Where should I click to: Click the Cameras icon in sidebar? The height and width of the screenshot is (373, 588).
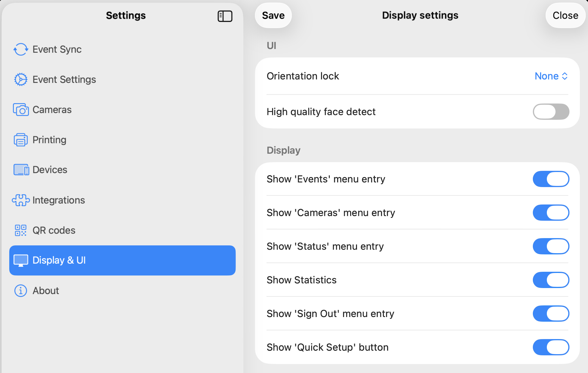click(21, 110)
